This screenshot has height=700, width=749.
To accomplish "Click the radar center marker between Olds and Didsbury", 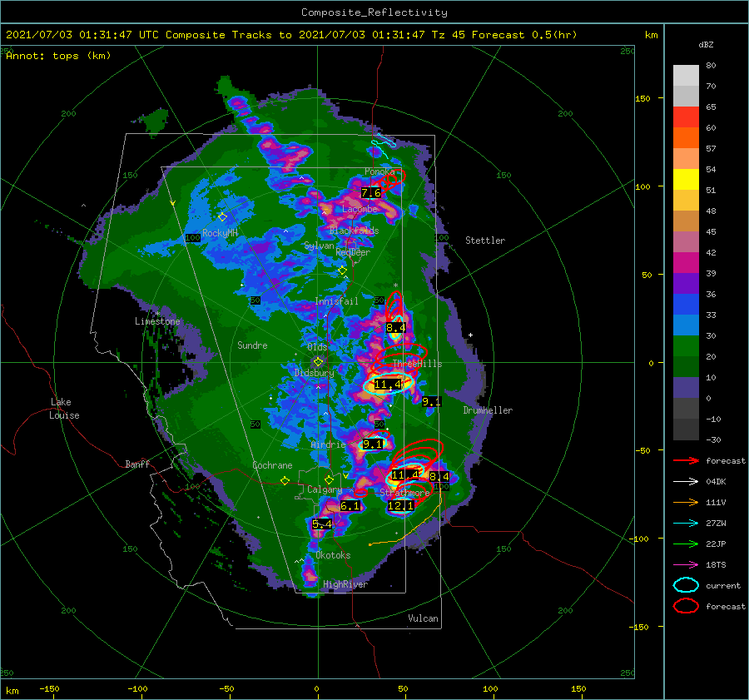I will click(318, 362).
